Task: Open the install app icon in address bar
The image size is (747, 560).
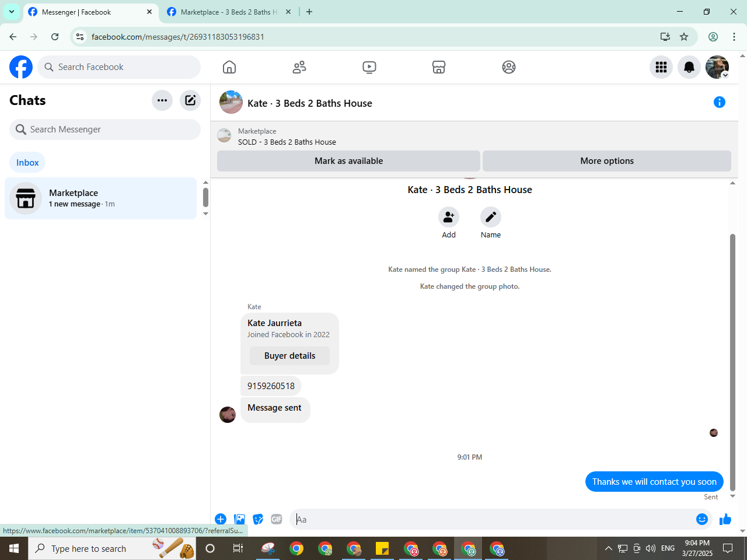Action: click(665, 37)
